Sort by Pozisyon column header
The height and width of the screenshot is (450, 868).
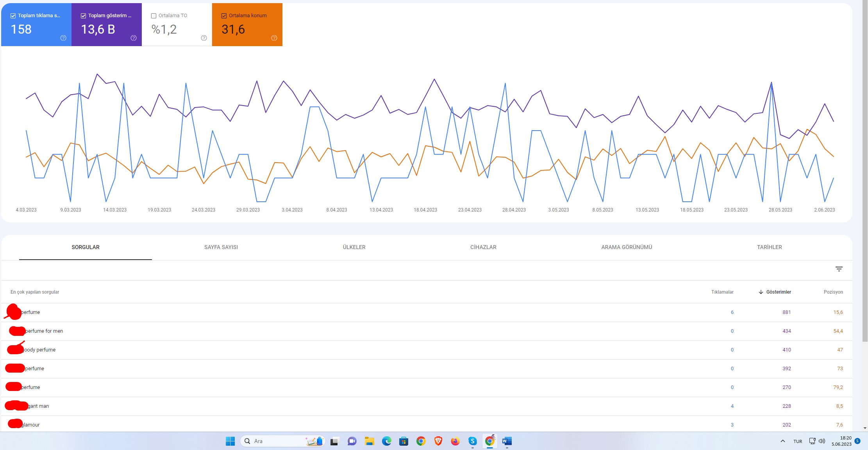coord(833,292)
